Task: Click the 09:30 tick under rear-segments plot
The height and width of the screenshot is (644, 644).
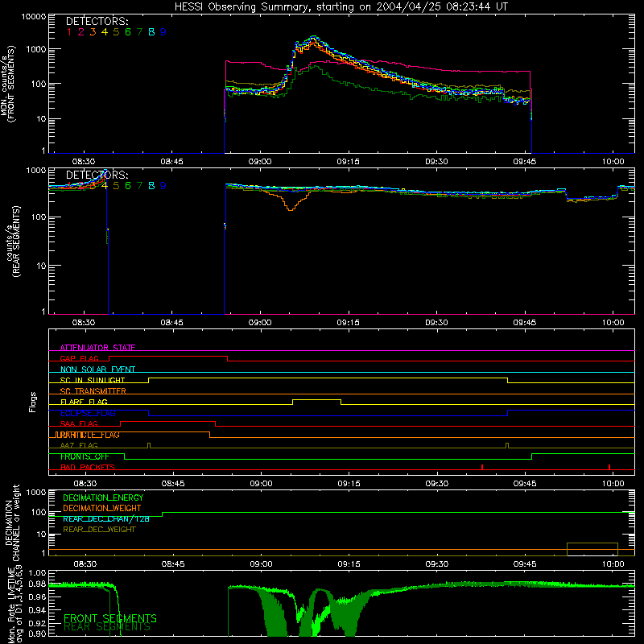Action: point(436,323)
